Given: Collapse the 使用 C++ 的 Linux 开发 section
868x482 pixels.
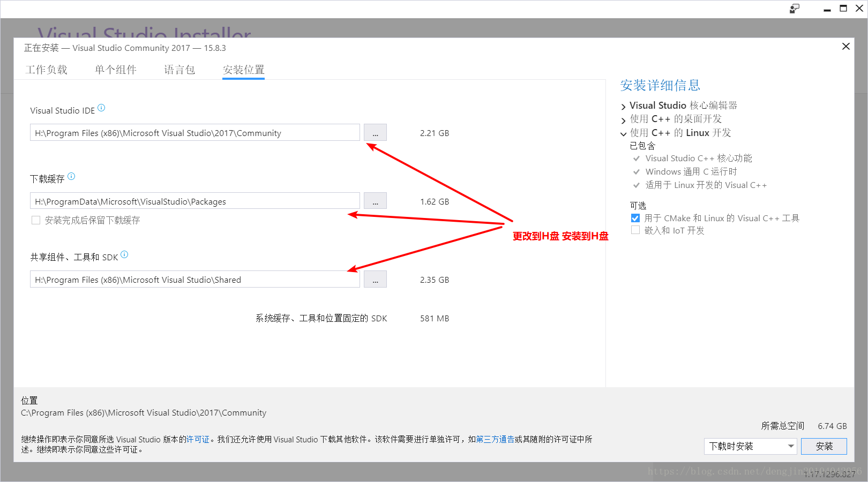Looking at the screenshot, I should coord(623,134).
